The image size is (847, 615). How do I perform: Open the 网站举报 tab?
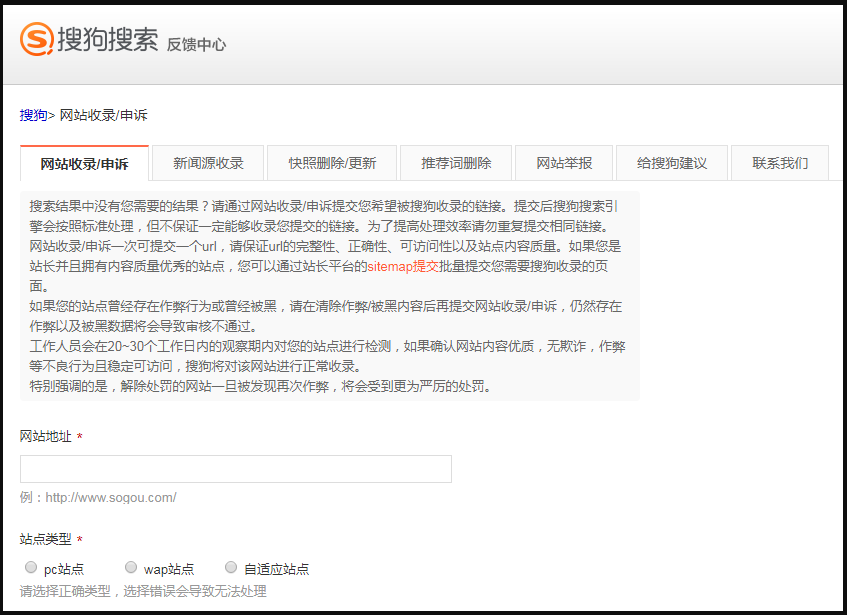pos(564,163)
